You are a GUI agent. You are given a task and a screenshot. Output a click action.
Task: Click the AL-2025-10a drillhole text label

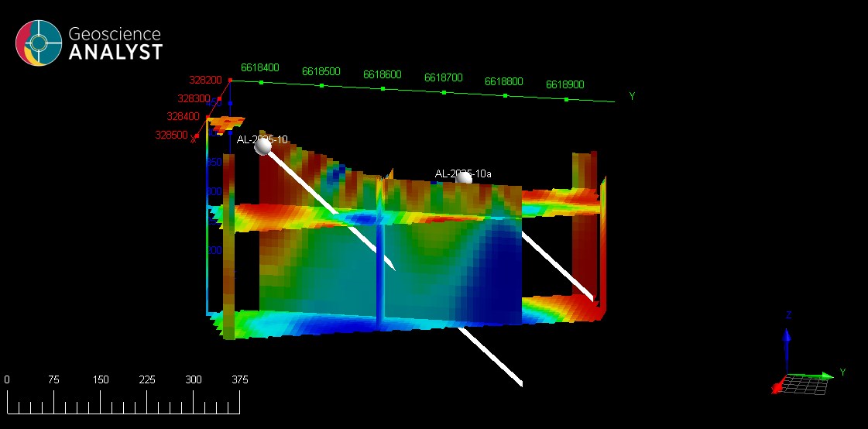coord(463,173)
